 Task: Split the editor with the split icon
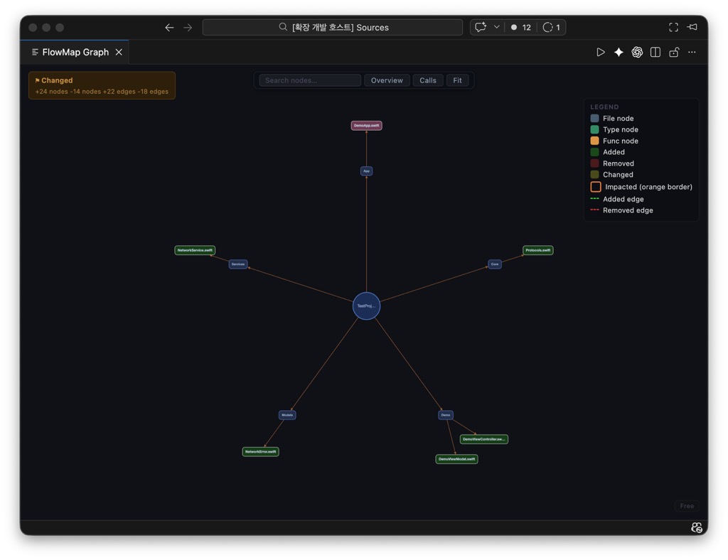(x=655, y=52)
